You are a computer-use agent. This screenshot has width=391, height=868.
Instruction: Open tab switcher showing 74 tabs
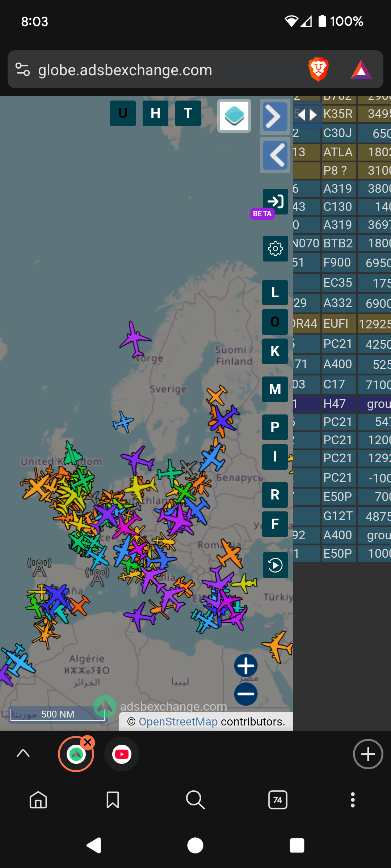[x=278, y=800]
